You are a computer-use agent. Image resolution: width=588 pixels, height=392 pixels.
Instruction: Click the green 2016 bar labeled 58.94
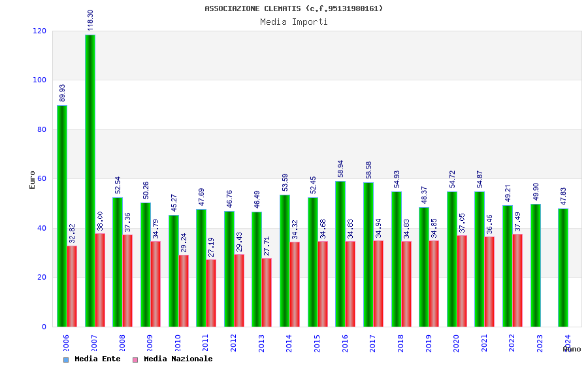point(340,254)
